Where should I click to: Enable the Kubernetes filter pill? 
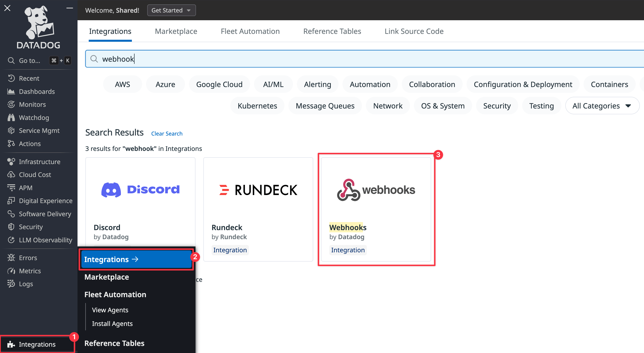tap(257, 106)
